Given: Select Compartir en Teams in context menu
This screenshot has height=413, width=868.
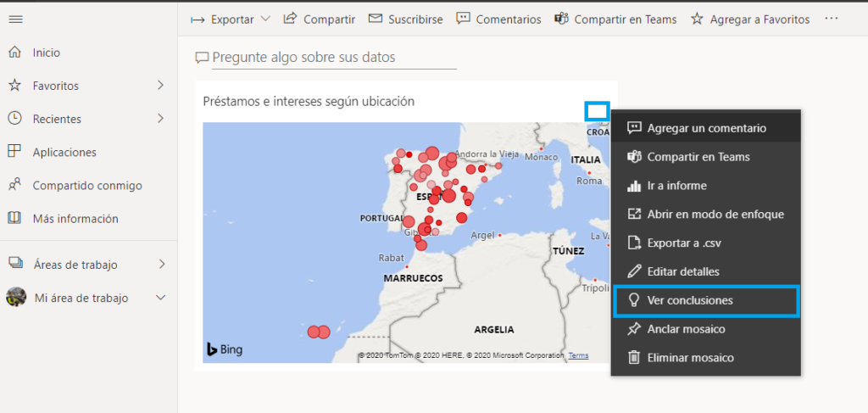Looking at the screenshot, I should 706,157.
